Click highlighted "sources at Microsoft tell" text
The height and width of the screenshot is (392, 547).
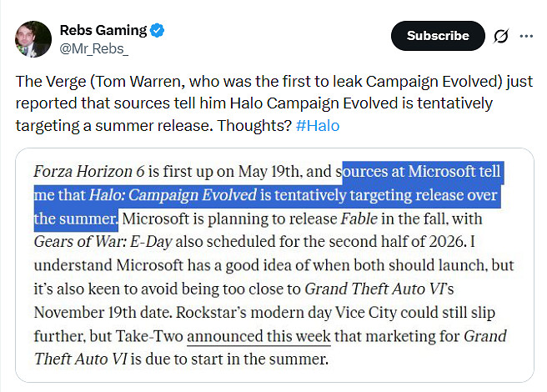tap(423, 173)
